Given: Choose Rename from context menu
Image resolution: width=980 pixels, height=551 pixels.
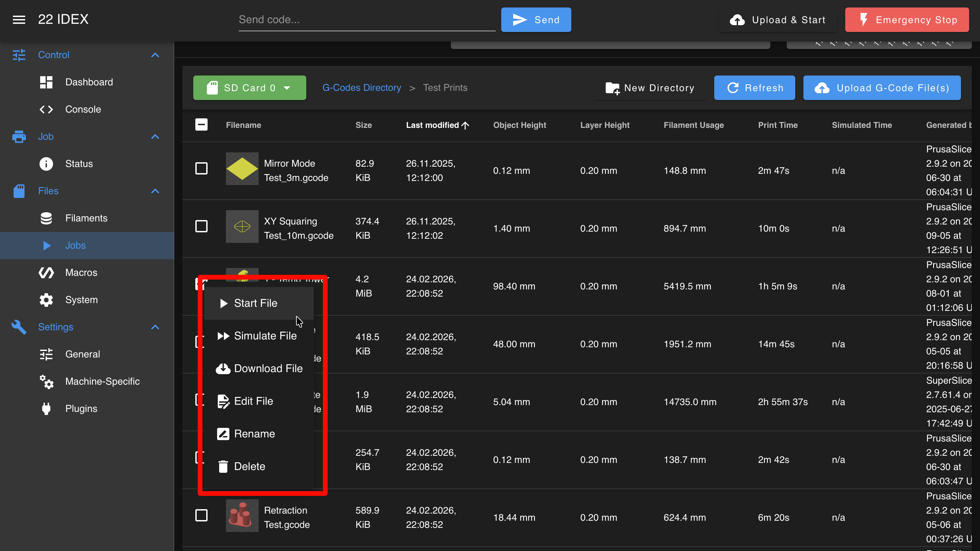Looking at the screenshot, I should (x=259, y=434).
